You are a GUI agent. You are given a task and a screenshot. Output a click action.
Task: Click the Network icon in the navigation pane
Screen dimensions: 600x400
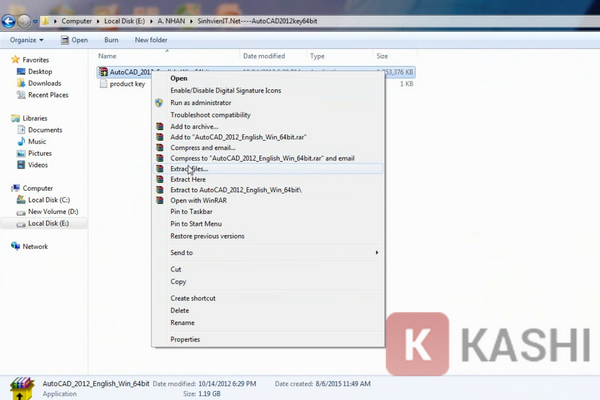click(x=14, y=246)
